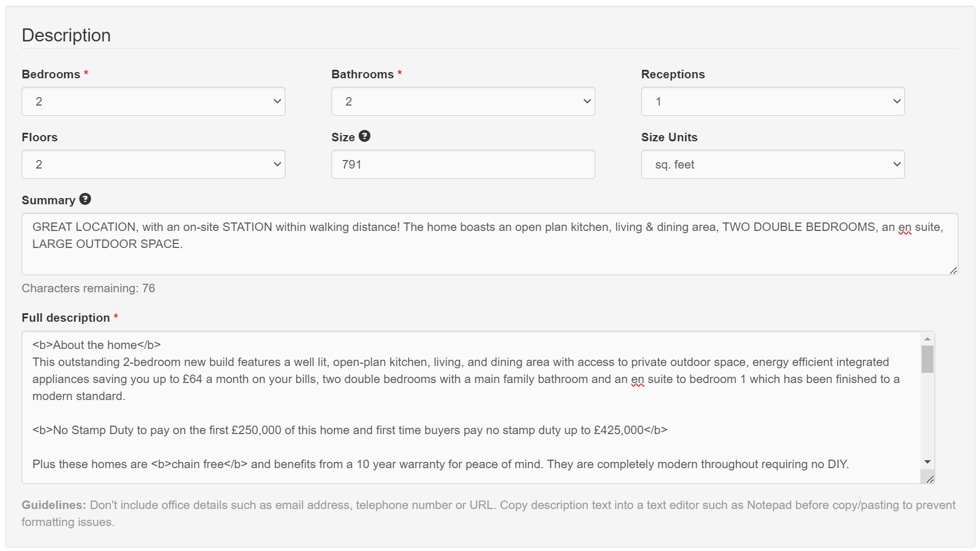Viewport: 980px width, 551px height.
Task: Click the Summary resize handle
Action: pyautogui.click(x=953, y=272)
